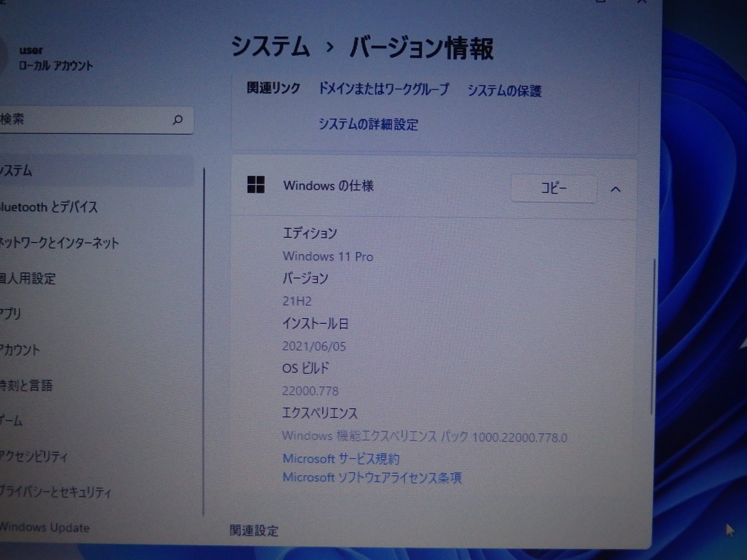Open アカウント in the sidebar
Screen dimensions: 747x560
click(x=20, y=349)
